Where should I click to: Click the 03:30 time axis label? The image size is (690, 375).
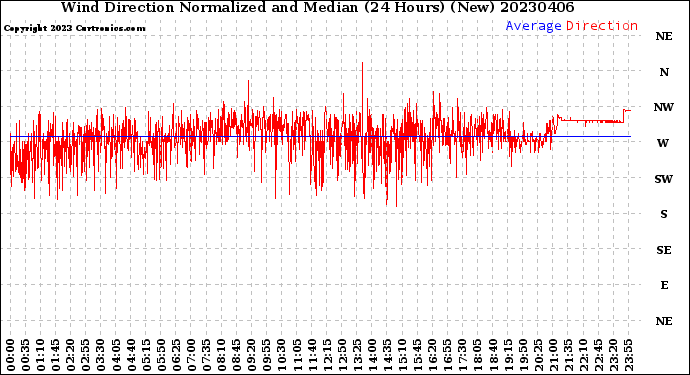pyautogui.click(x=101, y=355)
